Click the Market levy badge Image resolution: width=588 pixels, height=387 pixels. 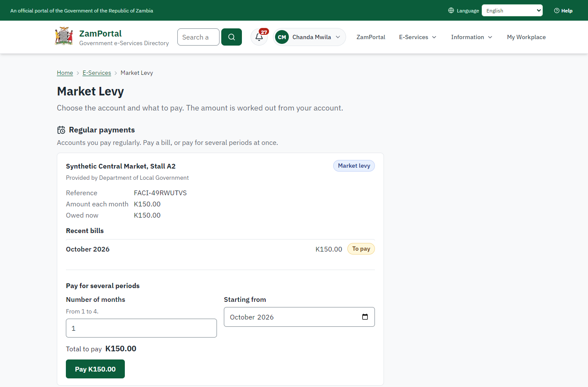[354, 166]
